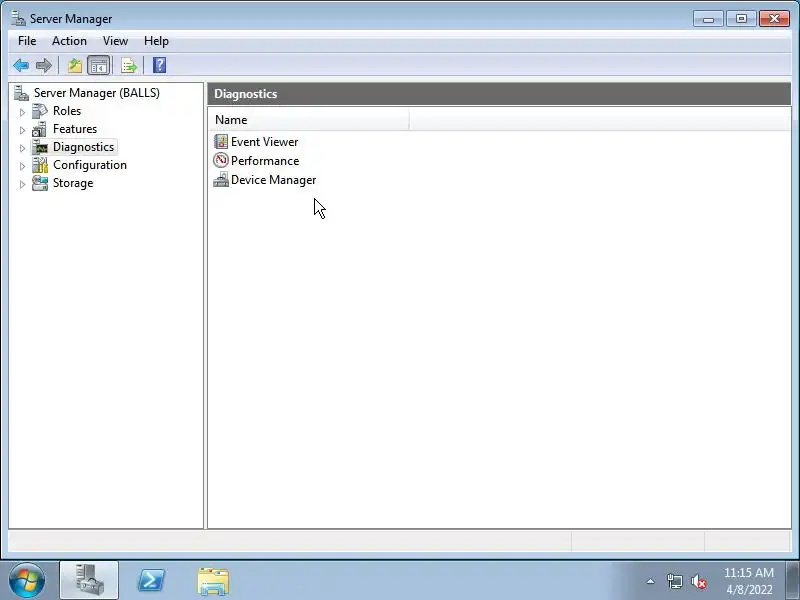Select Roles in the console tree
This screenshot has height=600, width=800.
67,111
